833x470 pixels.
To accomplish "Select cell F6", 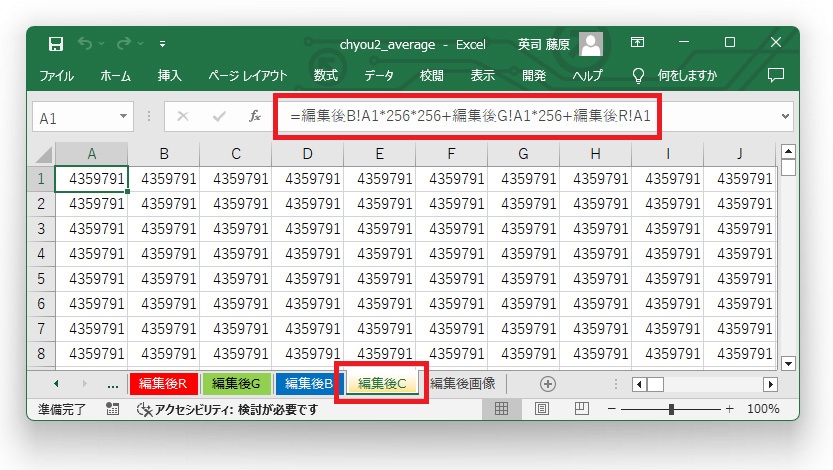I will click(x=451, y=304).
